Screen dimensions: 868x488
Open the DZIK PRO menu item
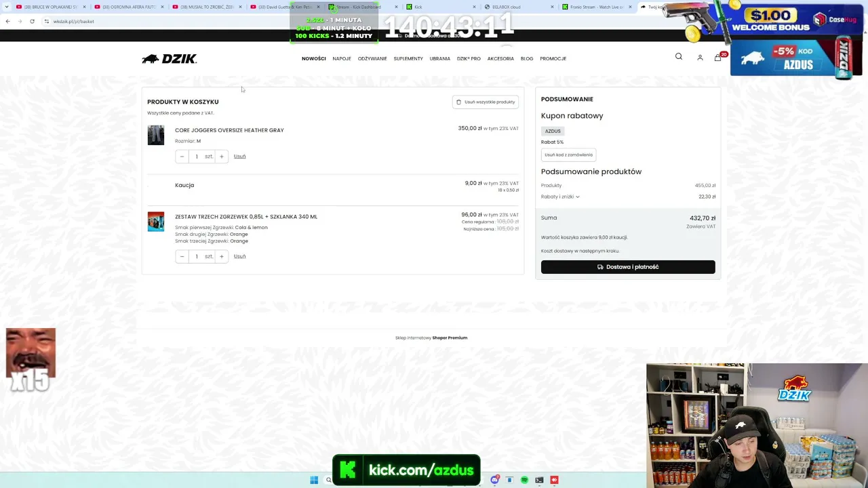pyautogui.click(x=469, y=59)
